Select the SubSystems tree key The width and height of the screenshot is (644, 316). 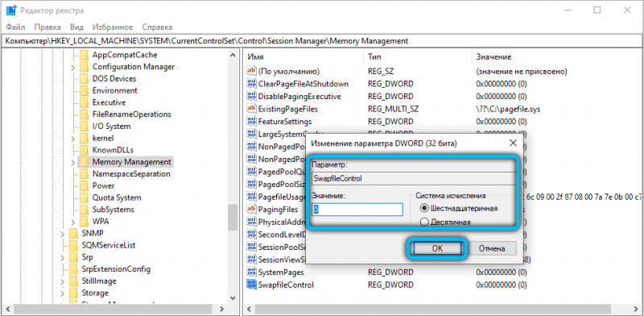tap(113, 210)
